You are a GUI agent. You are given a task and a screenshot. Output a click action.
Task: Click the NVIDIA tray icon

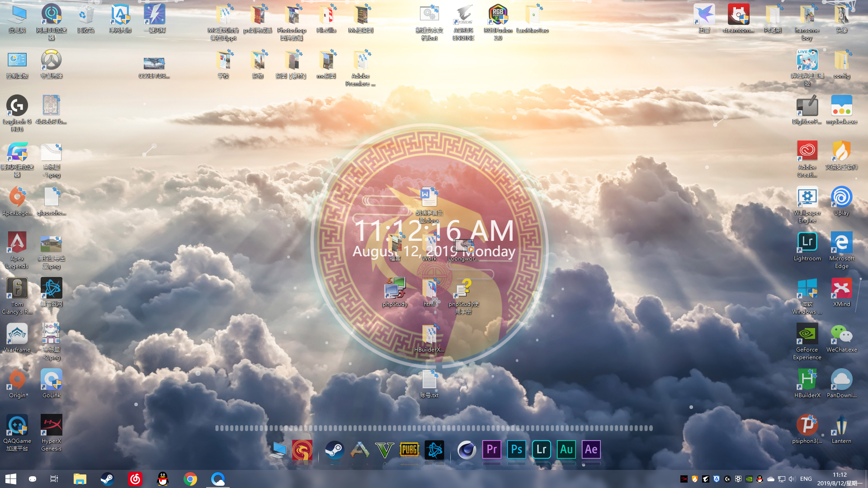click(749, 479)
